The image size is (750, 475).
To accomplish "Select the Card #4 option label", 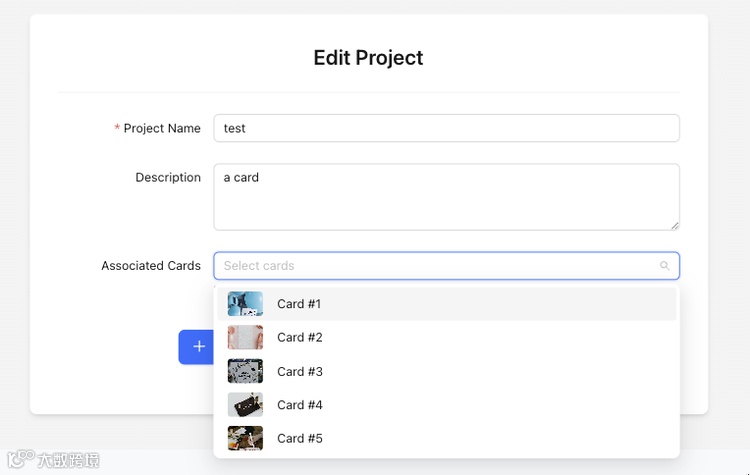I will pyautogui.click(x=299, y=405).
